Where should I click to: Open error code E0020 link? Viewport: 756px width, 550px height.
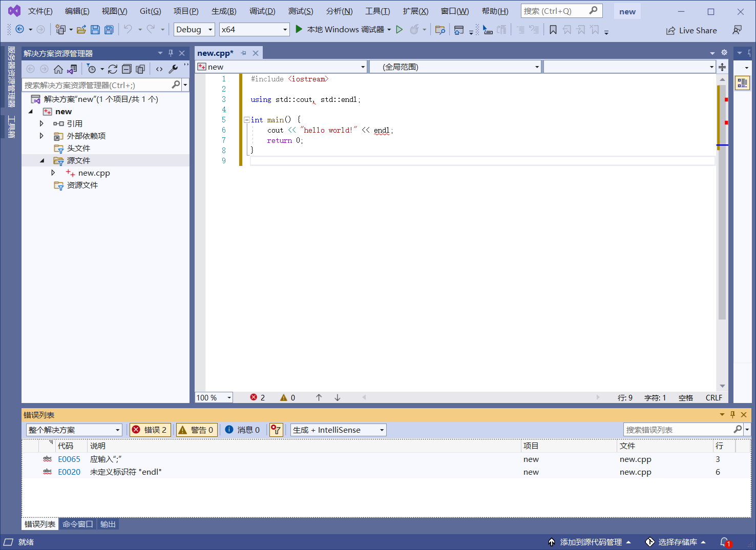click(69, 472)
